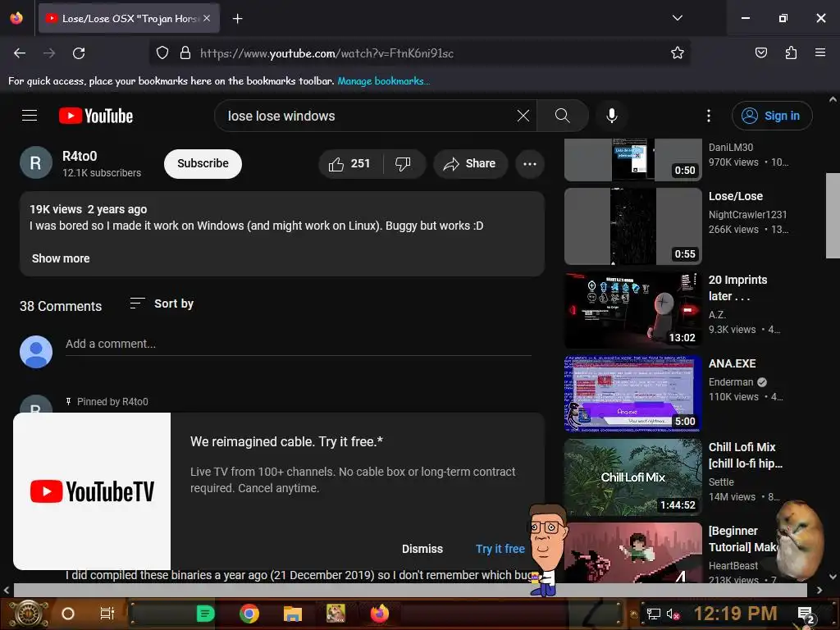Image resolution: width=840 pixels, height=630 pixels.
Task: Switch to Firefox taskbar icon
Action: coord(379,614)
